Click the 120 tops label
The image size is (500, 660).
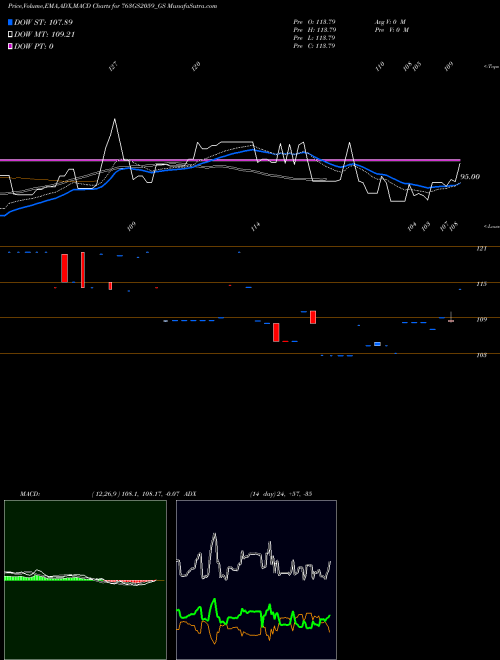pyautogui.click(x=196, y=67)
